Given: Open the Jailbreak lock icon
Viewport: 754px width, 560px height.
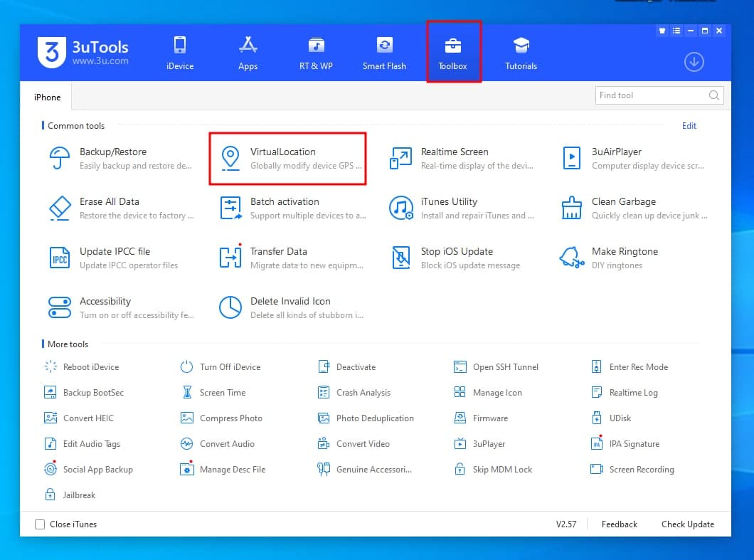Looking at the screenshot, I should (50, 495).
